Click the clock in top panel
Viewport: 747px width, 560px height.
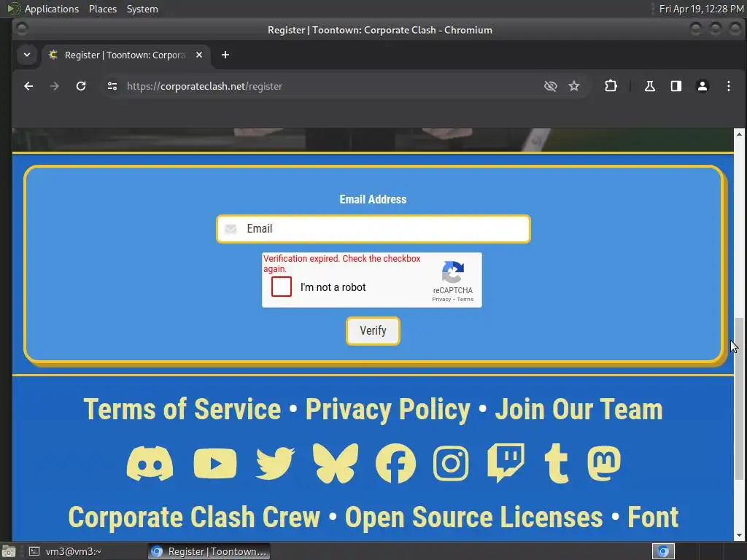[x=701, y=9]
